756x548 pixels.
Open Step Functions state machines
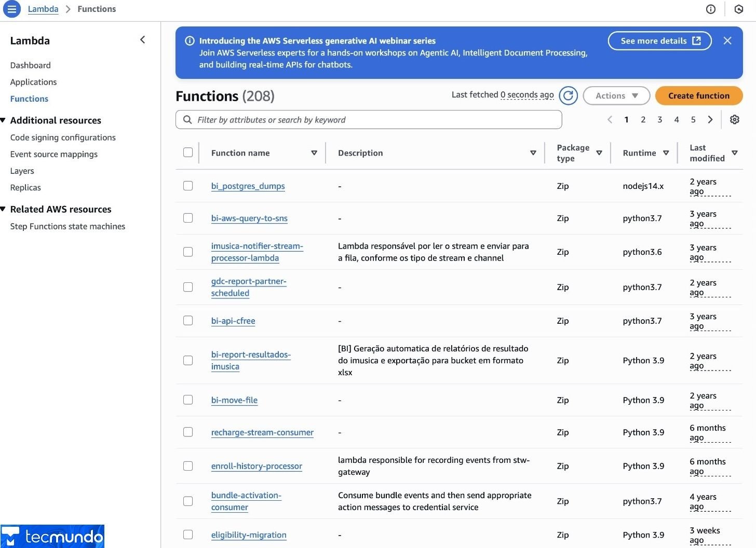(x=67, y=226)
